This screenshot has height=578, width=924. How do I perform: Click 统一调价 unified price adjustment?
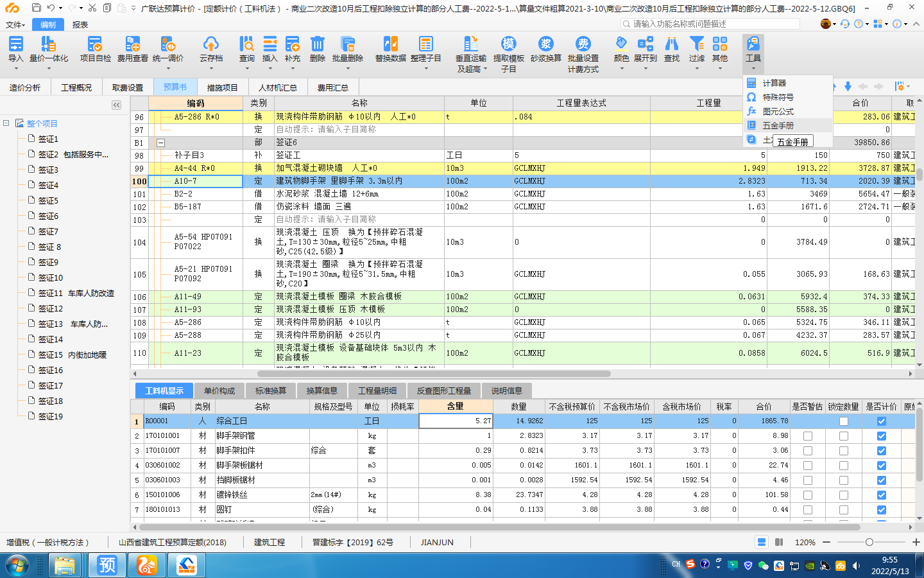tap(168, 49)
